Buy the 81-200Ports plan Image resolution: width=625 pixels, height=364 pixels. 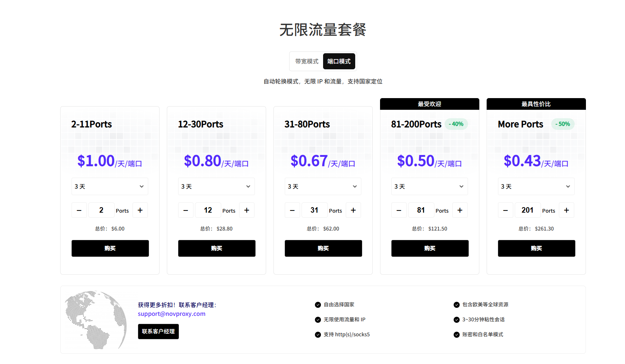pyautogui.click(x=430, y=248)
